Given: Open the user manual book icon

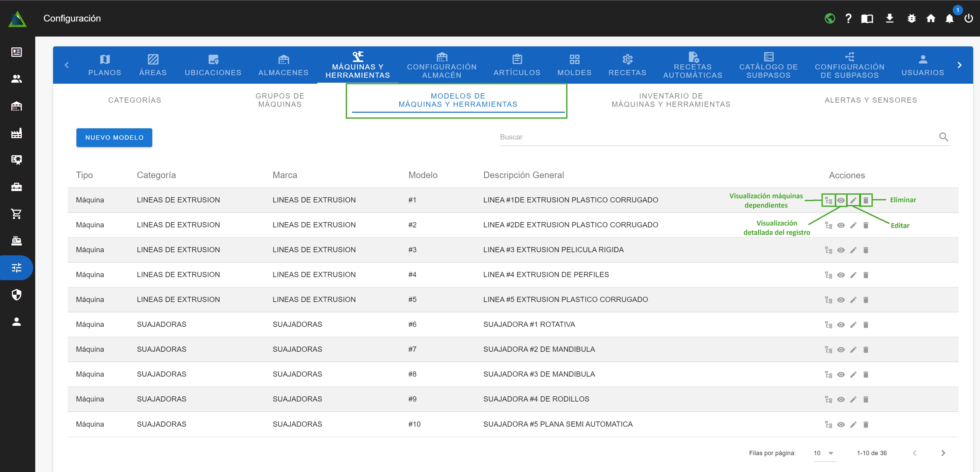Looking at the screenshot, I should [867, 18].
